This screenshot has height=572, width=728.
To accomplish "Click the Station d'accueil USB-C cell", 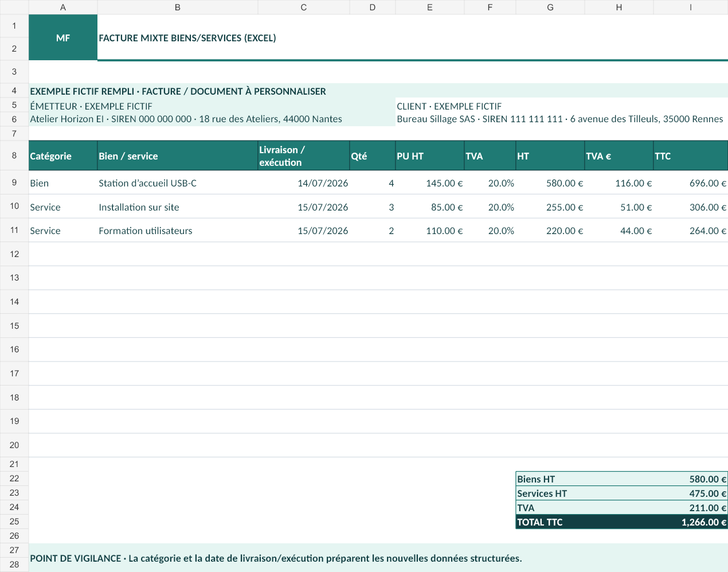I will click(x=178, y=182).
